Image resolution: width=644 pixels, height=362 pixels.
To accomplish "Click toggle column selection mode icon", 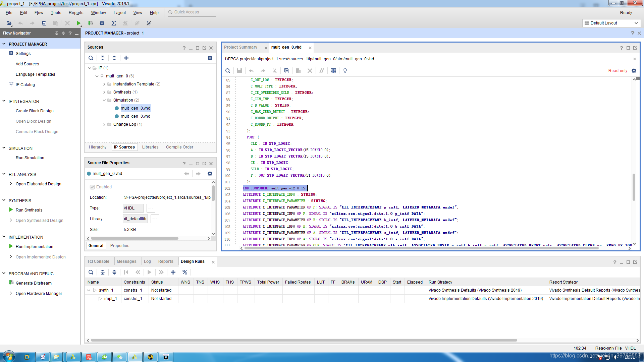I will [x=333, y=71].
